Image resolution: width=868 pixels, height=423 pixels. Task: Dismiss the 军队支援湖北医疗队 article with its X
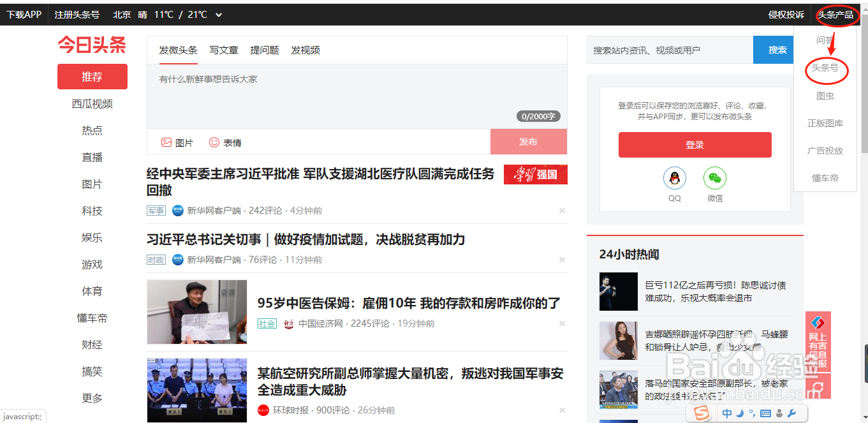pos(562,211)
